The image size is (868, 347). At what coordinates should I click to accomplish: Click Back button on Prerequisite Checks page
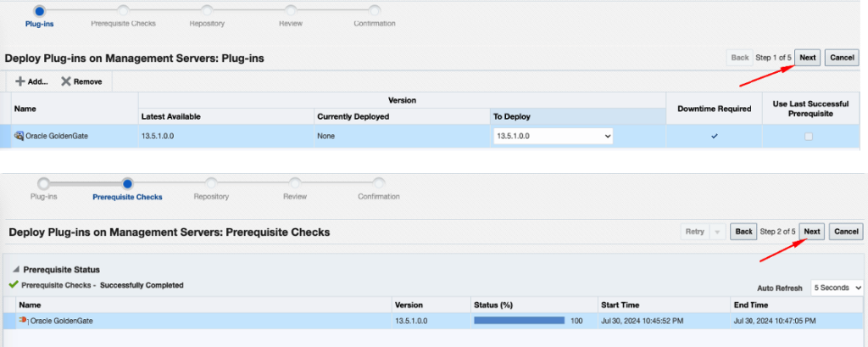[x=743, y=232]
